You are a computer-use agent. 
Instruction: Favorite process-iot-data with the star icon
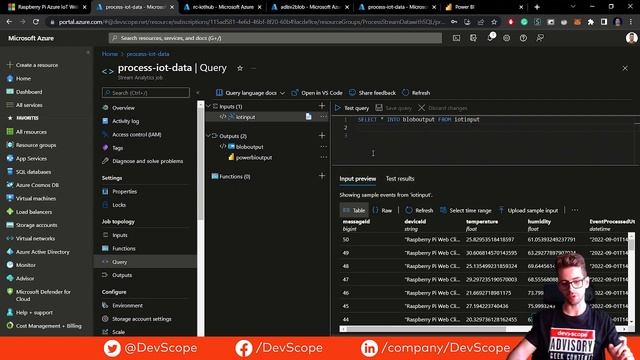click(x=240, y=68)
